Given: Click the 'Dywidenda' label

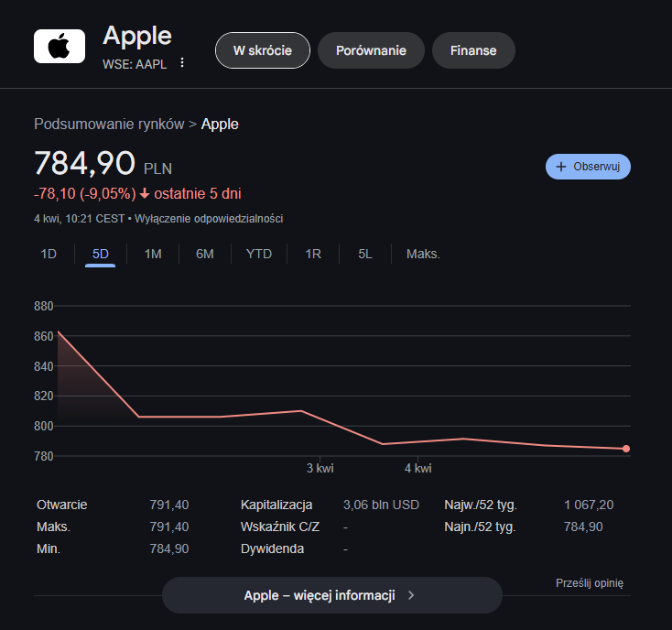Looking at the screenshot, I should pos(272,549).
